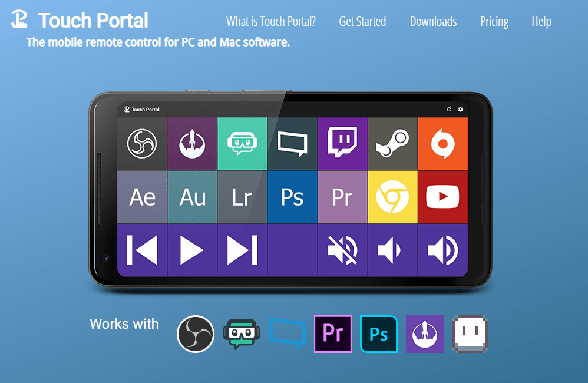The width and height of the screenshot is (588, 383).
Task: Open the Lightroom (Lr) tile
Action: click(x=242, y=197)
